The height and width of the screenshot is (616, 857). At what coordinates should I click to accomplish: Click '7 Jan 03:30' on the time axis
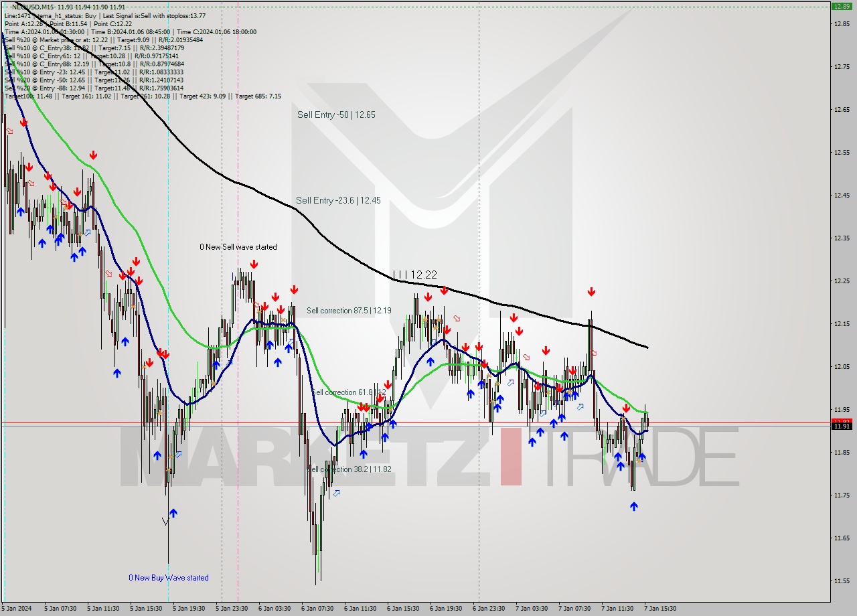[532, 609]
